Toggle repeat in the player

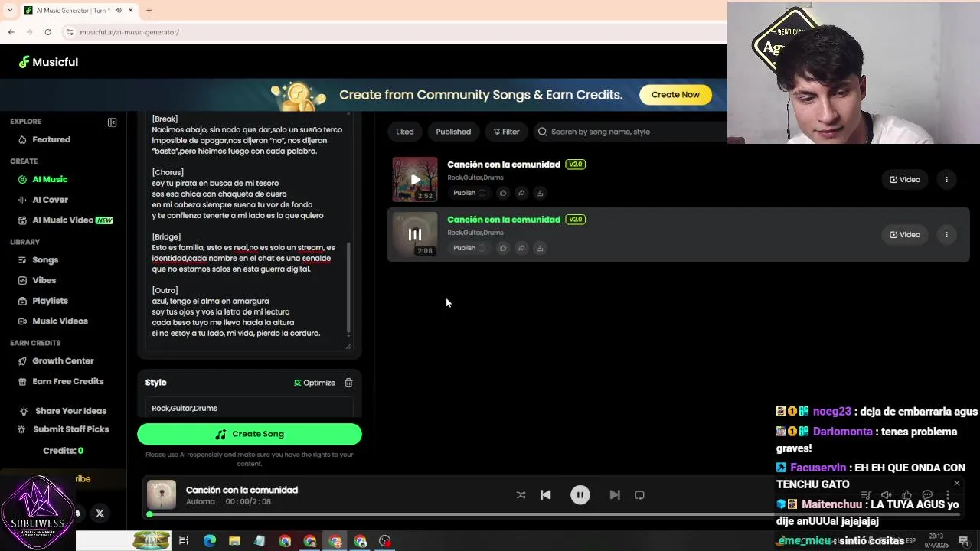tap(639, 495)
